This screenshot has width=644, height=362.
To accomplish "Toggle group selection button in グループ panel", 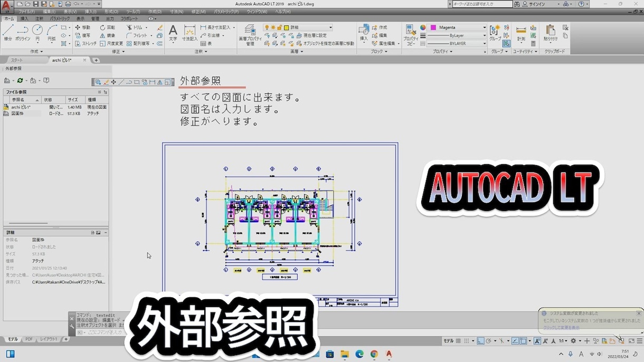I will click(x=506, y=44).
